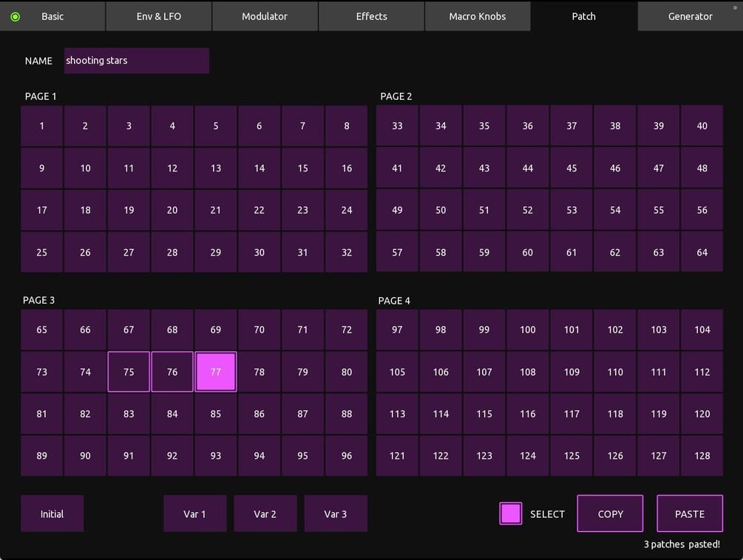Image resolution: width=743 pixels, height=560 pixels.
Task: Choose patch slot 92
Action: point(172,455)
